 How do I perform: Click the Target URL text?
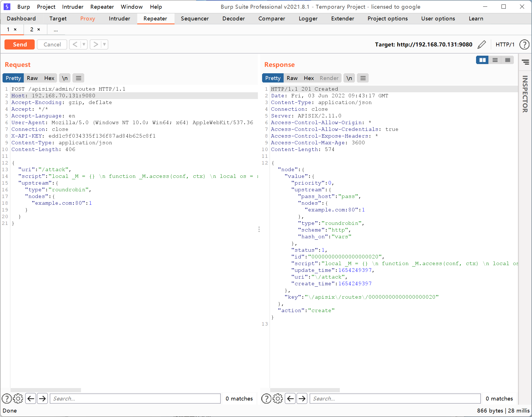(423, 44)
